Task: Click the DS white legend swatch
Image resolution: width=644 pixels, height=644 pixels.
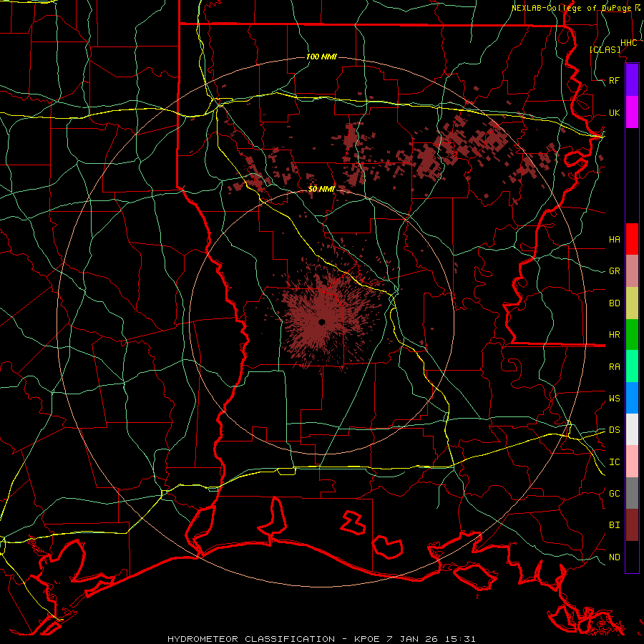Action: 632,429
